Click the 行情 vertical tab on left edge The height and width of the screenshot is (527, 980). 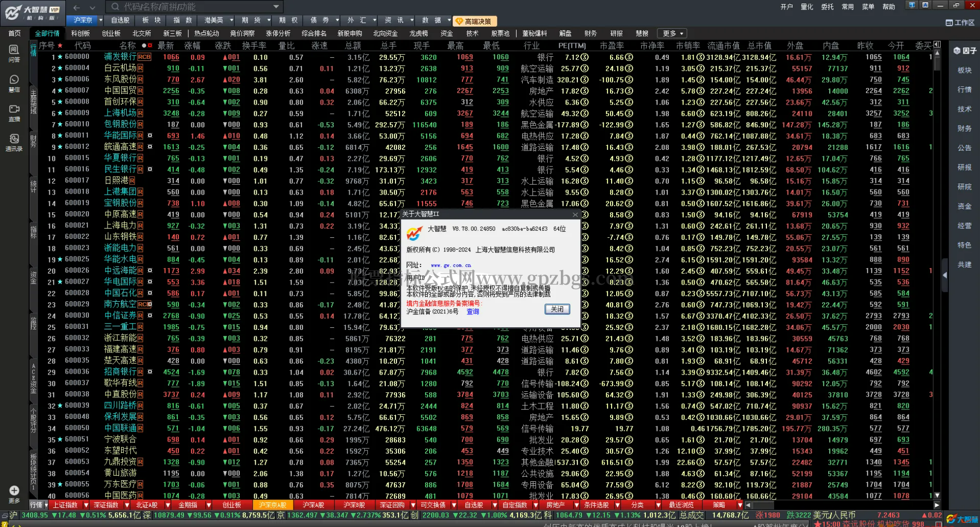[x=34, y=50]
